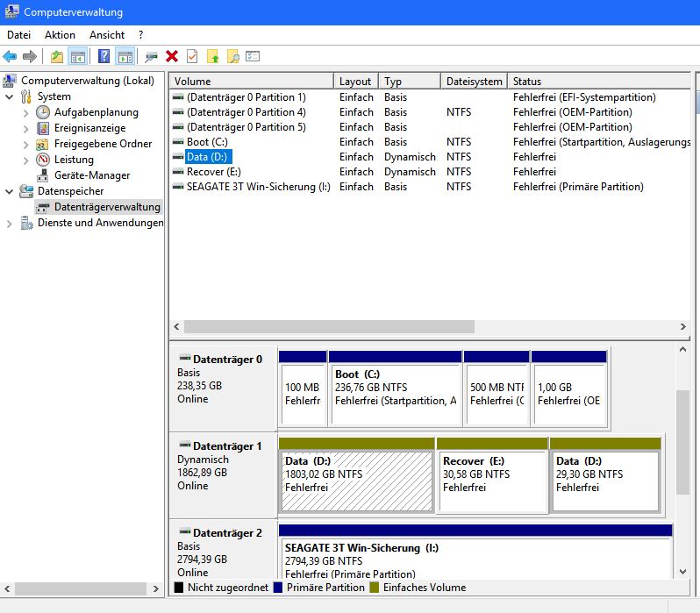Click the settings list toolbar icon
Image resolution: width=700 pixels, height=613 pixels.
click(253, 56)
